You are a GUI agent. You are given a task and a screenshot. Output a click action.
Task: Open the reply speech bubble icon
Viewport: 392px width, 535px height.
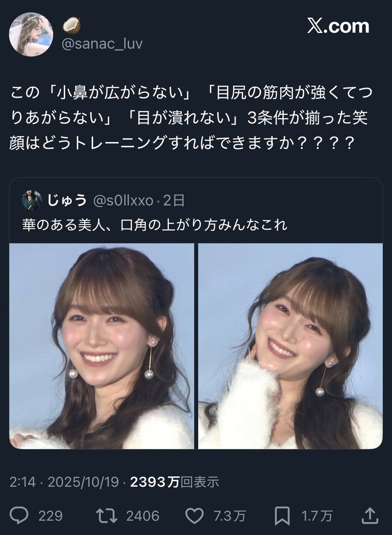(x=19, y=515)
